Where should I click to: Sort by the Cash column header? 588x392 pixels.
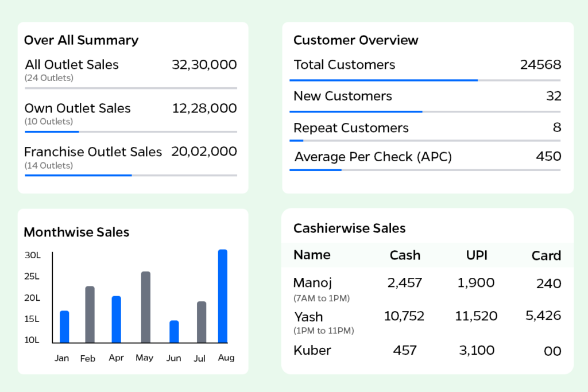click(x=405, y=255)
